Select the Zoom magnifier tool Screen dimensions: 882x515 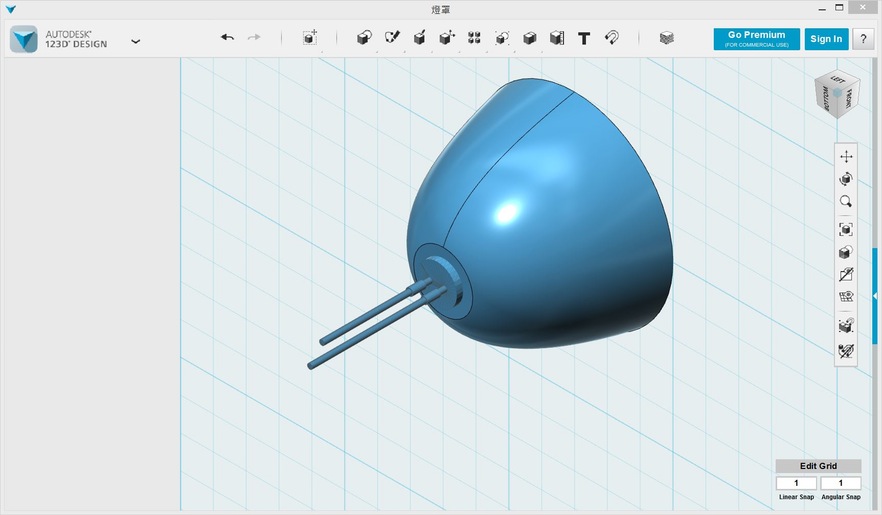point(845,201)
